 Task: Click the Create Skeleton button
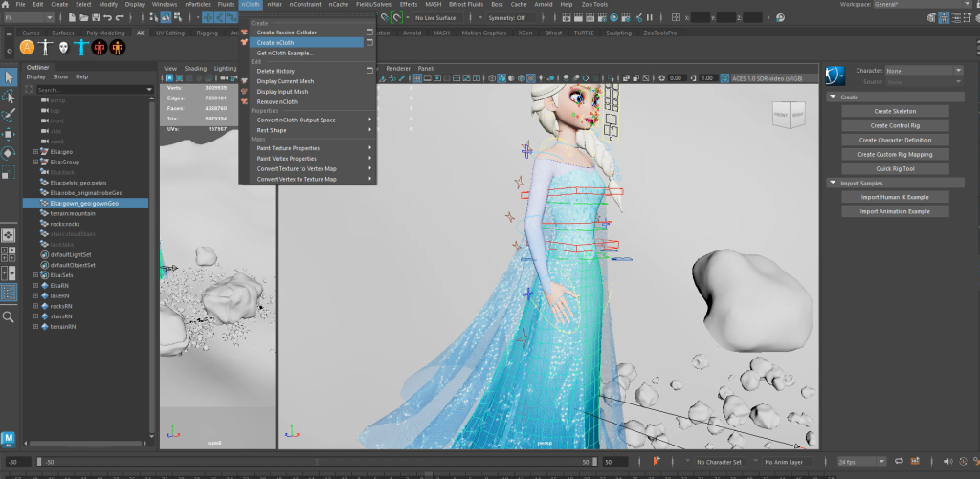click(895, 111)
